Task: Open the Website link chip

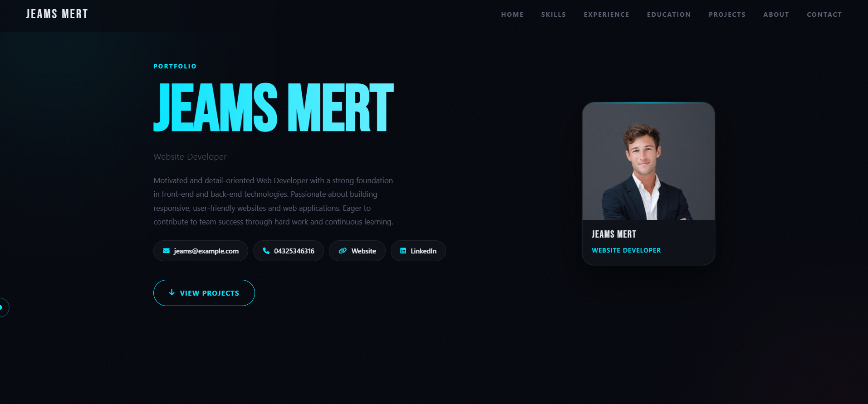Action: [357, 251]
